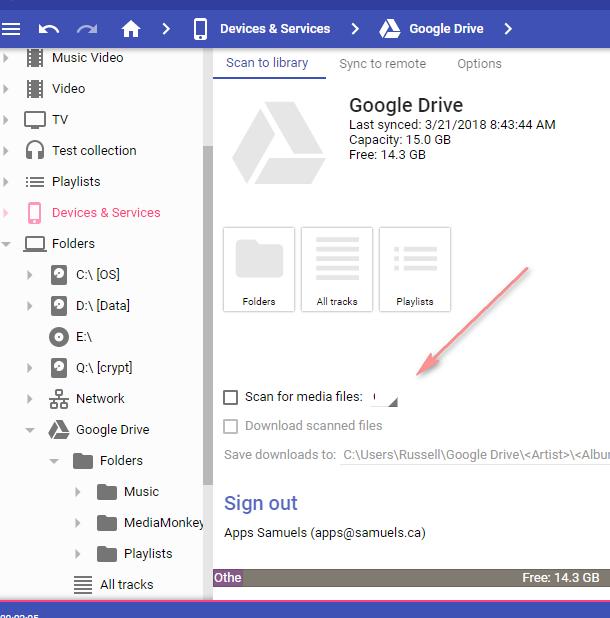Image resolution: width=610 pixels, height=618 pixels.
Task: Expand the C:\ [OS] drive
Action: coord(30,275)
